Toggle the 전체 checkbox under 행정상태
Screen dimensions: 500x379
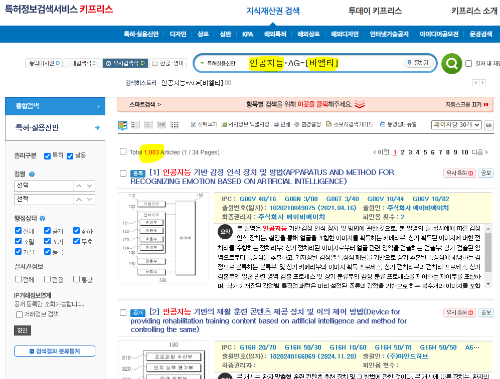click(18, 230)
